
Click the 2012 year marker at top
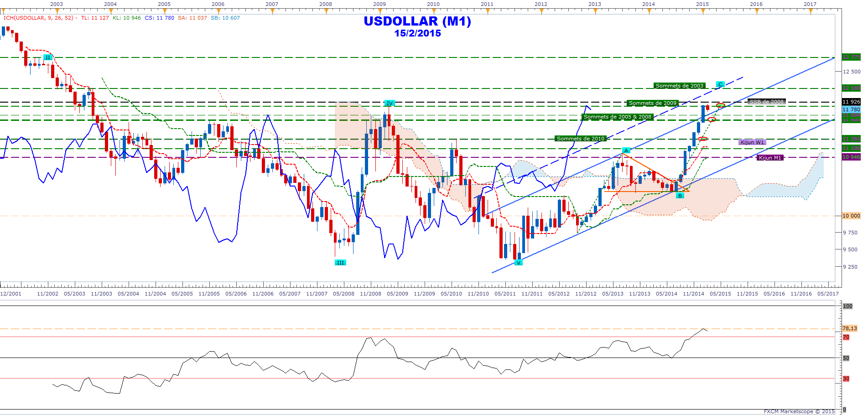click(541, 11)
